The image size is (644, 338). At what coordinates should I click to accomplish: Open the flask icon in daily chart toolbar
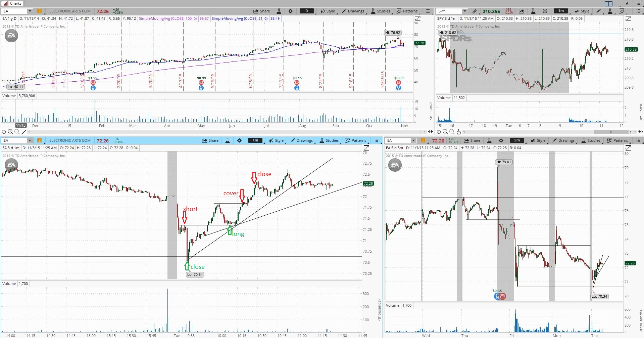click(279, 11)
